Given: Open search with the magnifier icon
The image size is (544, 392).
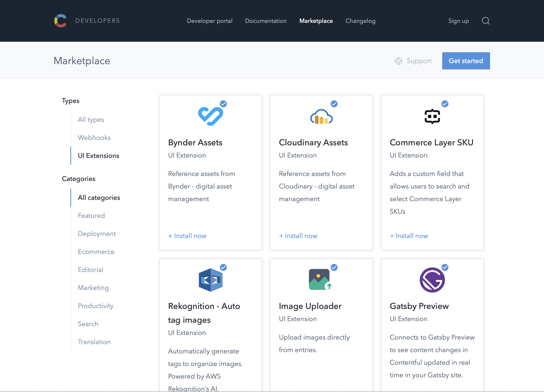Looking at the screenshot, I should [x=486, y=21].
